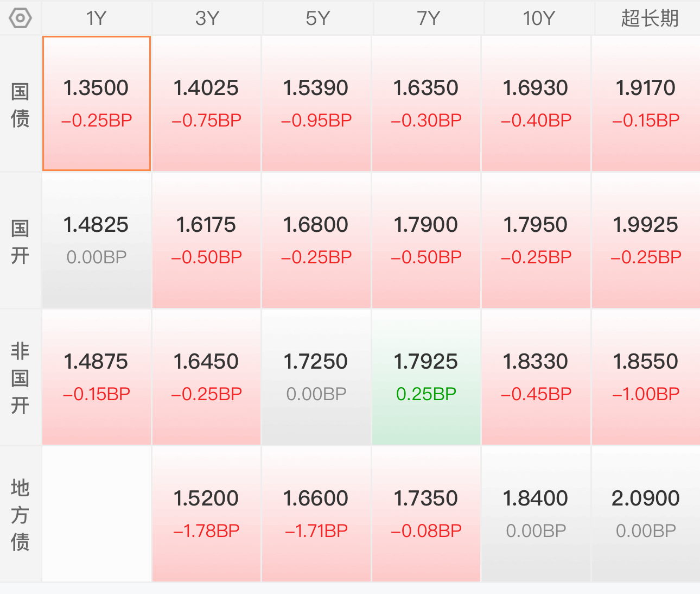Image resolution: width=700 pixels, height=594 pixels.
Task: Click the 1.4825 国开 1Y cell
Action: click(x=97, y=241)
